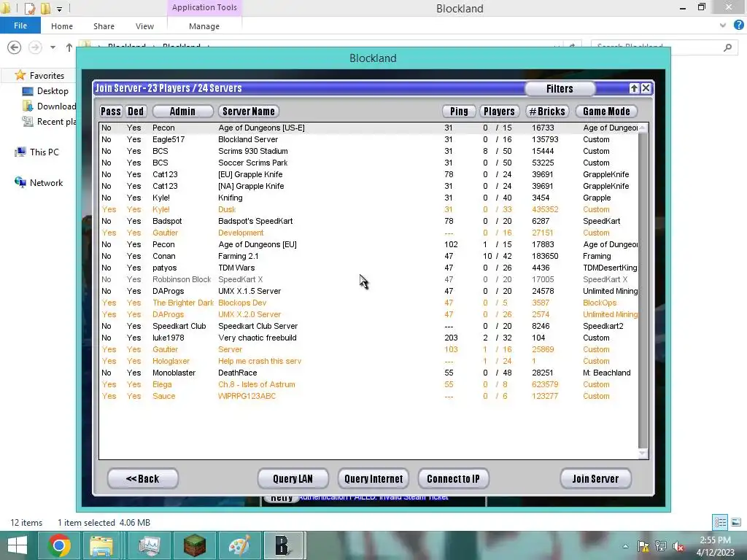Click the Query LAN button
This screenshot has width=747, height=560.
click(x=293, y=478)
